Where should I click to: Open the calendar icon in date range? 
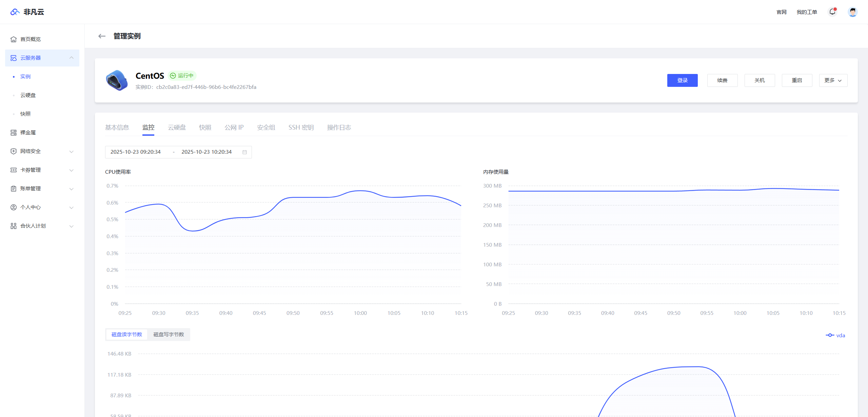[x=244, y=152]
